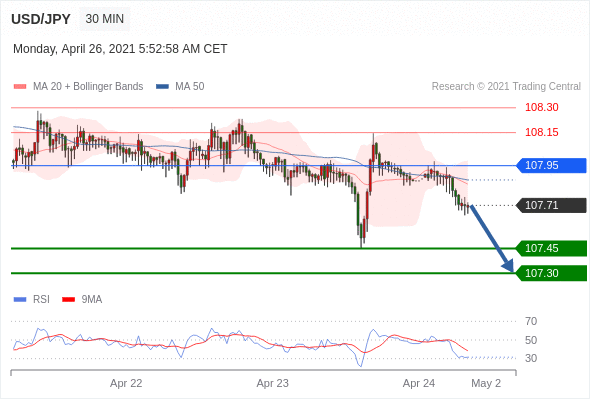Click the red 9MA legend swatch
Viewport: 590px width, 400px height.
pos(68,300)
